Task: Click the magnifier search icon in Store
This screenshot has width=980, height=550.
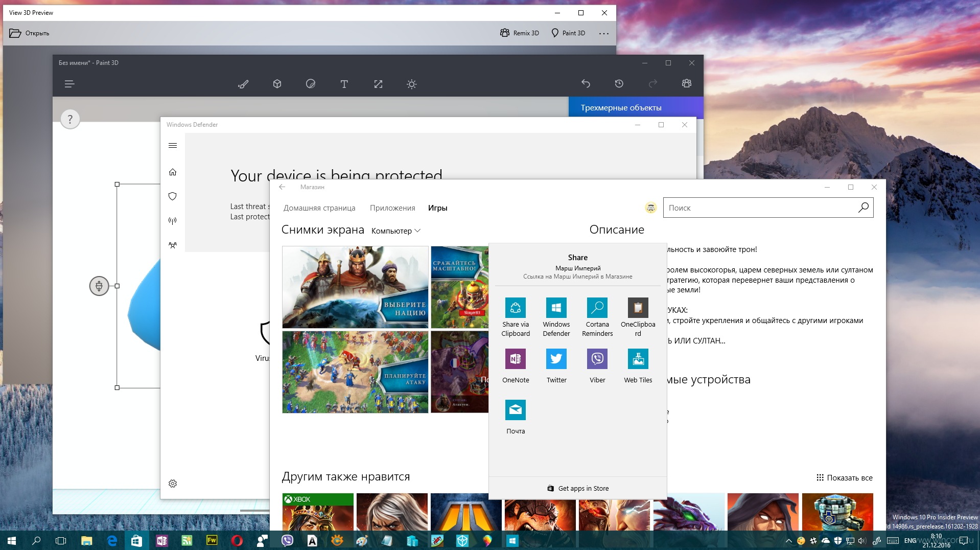Action: 864,208
